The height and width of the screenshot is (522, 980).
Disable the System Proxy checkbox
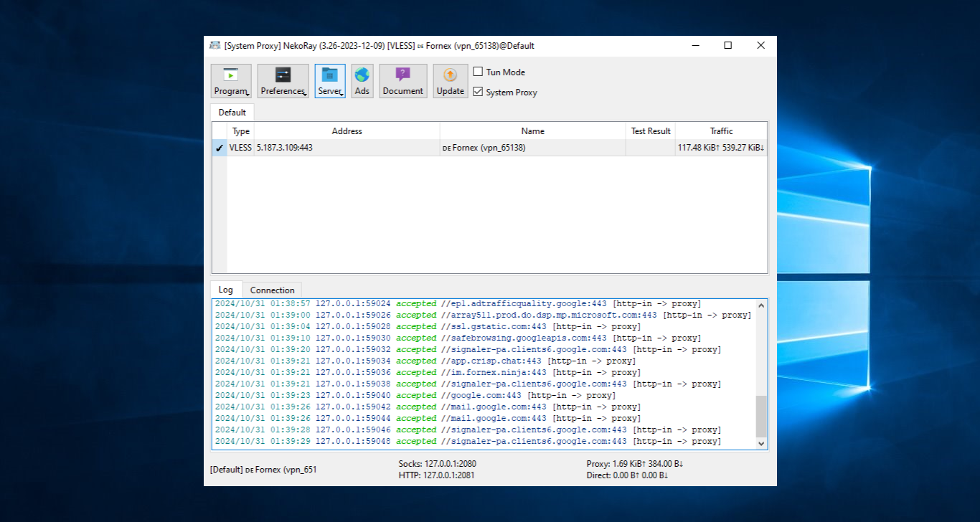[478, 92]
